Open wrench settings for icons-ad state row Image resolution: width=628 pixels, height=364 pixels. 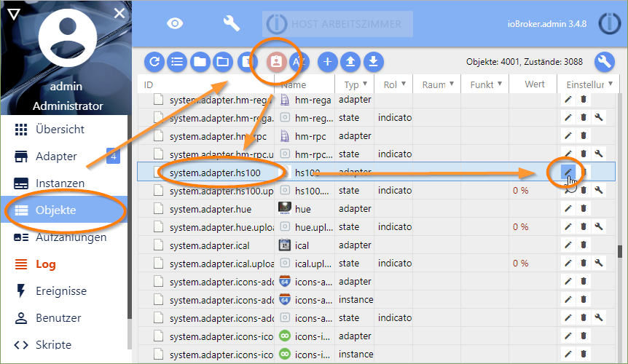[x=599, y=317]
